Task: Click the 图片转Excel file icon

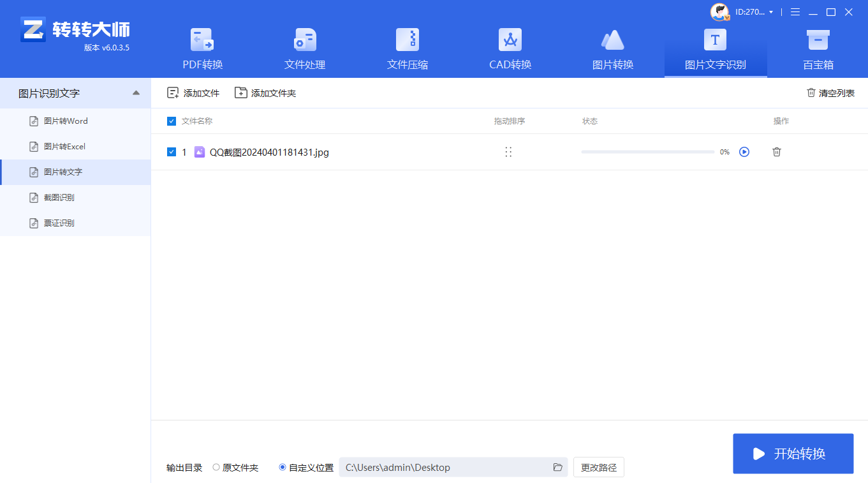Action: point(34,147)
